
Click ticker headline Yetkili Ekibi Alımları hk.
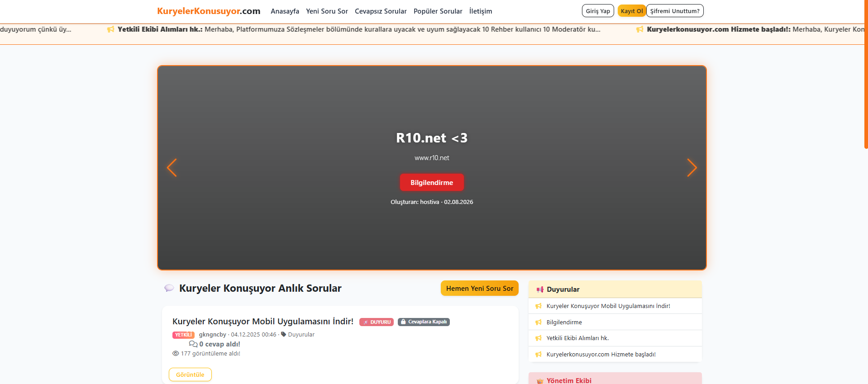(x=160, y=29)
